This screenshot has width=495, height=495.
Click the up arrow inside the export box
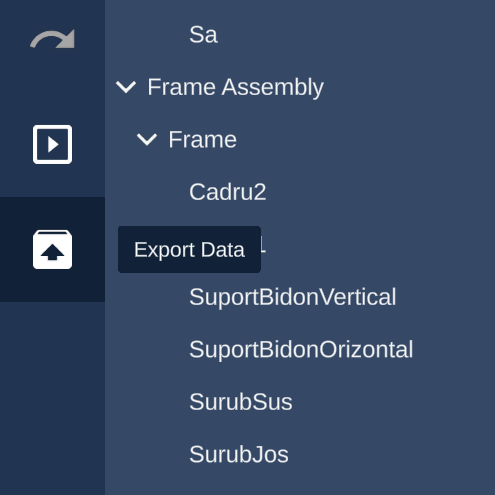[52, 252]
